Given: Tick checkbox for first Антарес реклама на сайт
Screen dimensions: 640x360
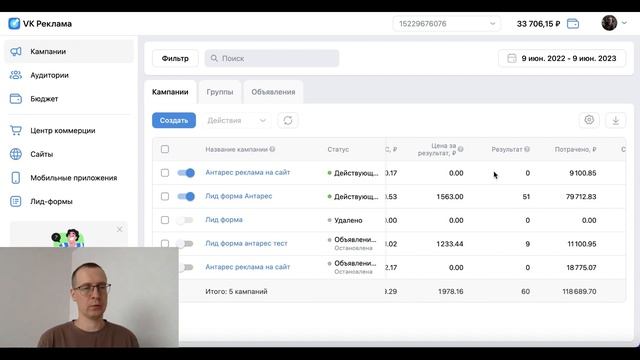Looking at the screenshot, I should pyautogui.click(x=165, y=173).
